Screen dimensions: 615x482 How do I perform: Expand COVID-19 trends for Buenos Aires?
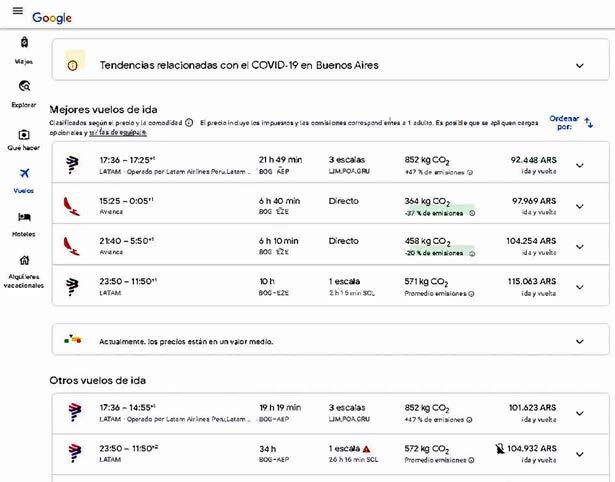[580, 65]
